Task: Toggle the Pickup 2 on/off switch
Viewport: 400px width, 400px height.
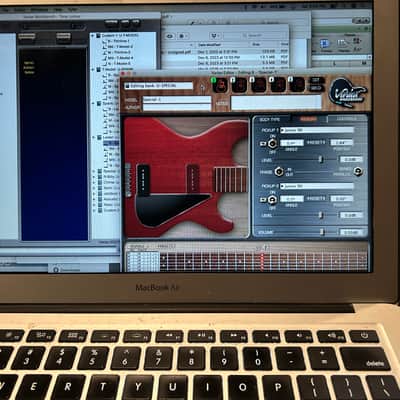Action: (273, 200)
